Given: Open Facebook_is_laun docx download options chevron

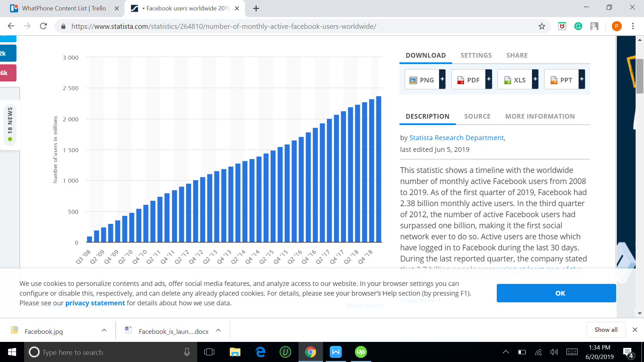Looking at the screenshot, I should (218, 330).
